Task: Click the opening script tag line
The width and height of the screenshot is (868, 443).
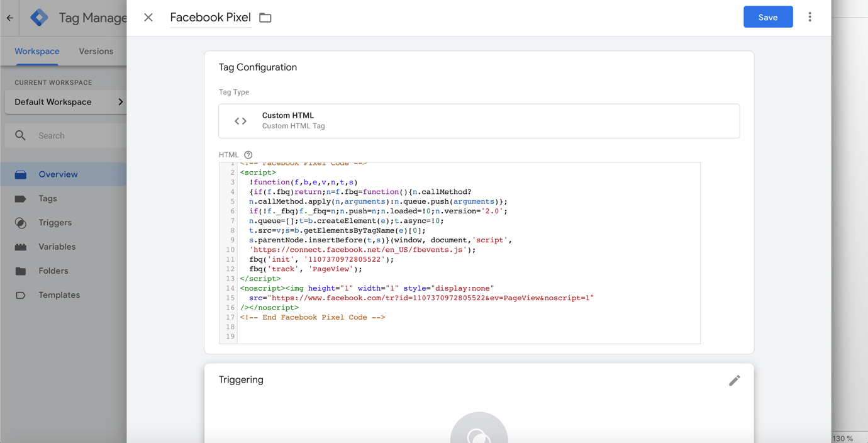Action: tap(258, 172)
